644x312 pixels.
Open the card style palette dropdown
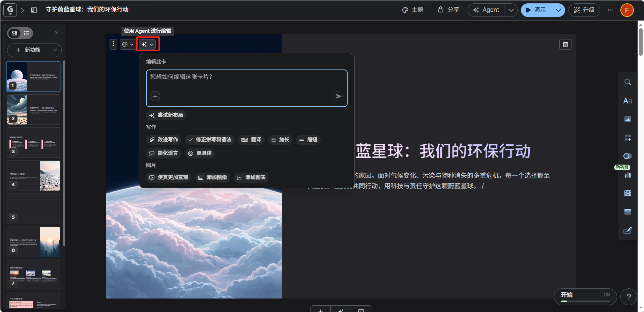point(128,45)
